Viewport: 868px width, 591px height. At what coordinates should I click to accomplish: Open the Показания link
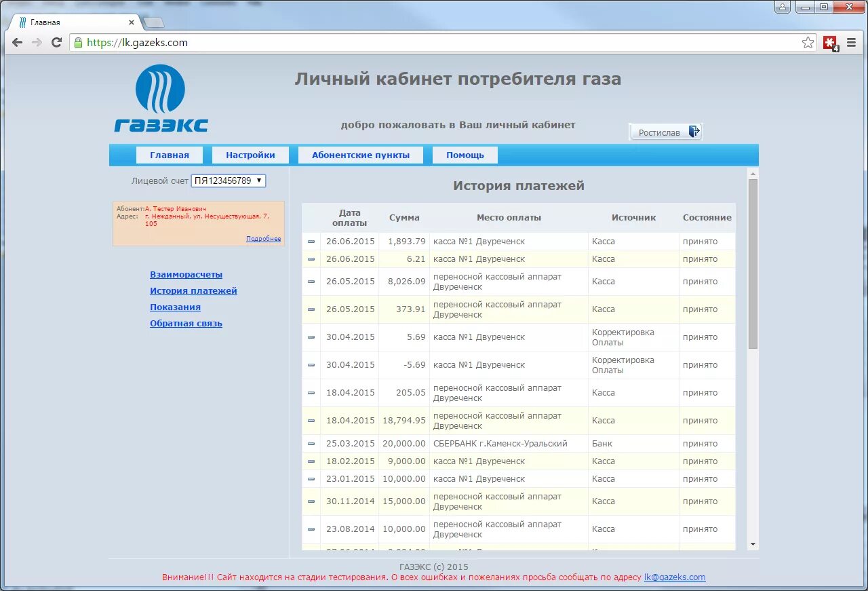point(175,307)
